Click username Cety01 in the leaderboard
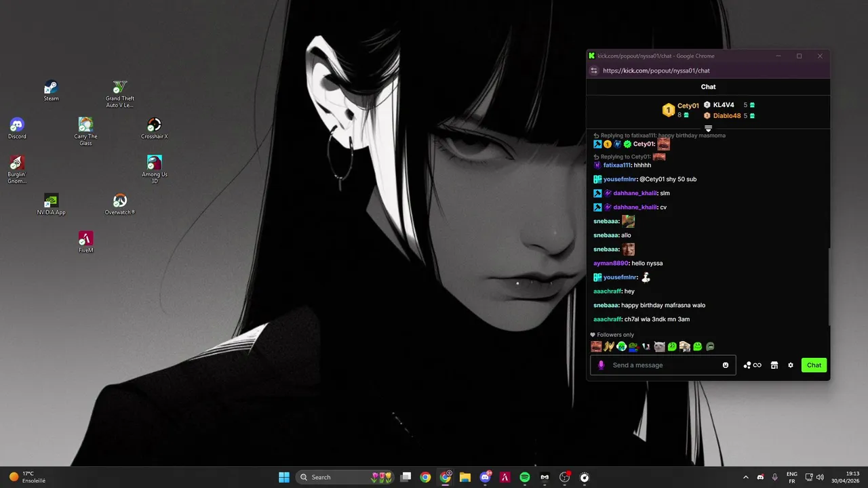868x488 pixels. 688,106
